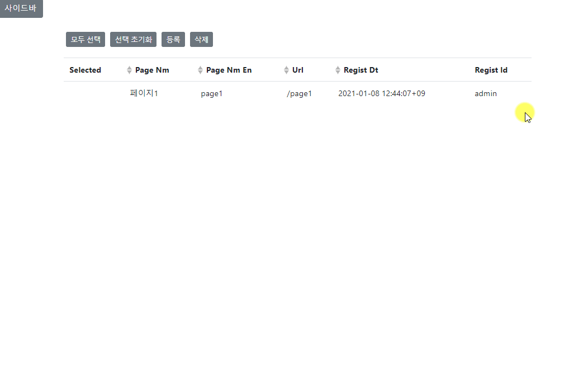Click the 2021-01-08 12:44:07+09 date cell
Screen dimensions: 588x366
click(381, 94)
